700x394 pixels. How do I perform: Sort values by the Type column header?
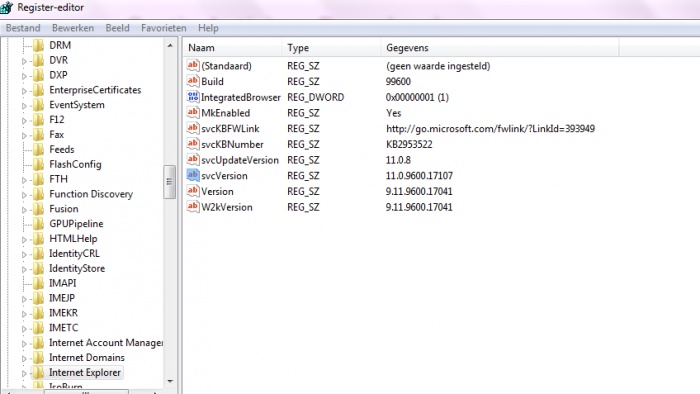[x=331, y=48]
